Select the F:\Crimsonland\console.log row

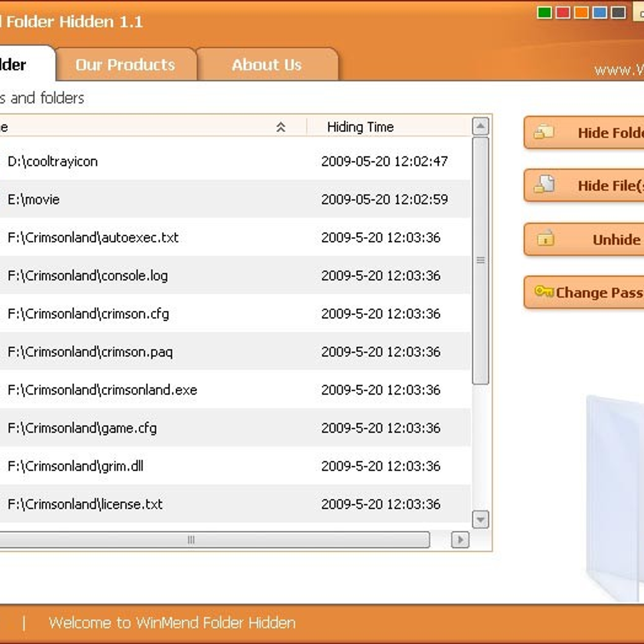point(235,276)
